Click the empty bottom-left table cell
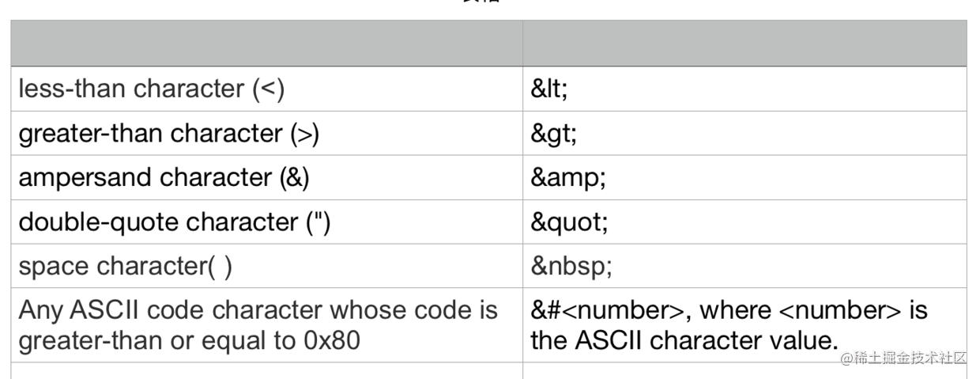The image size is (980, 379). click(x=266, y=371)
